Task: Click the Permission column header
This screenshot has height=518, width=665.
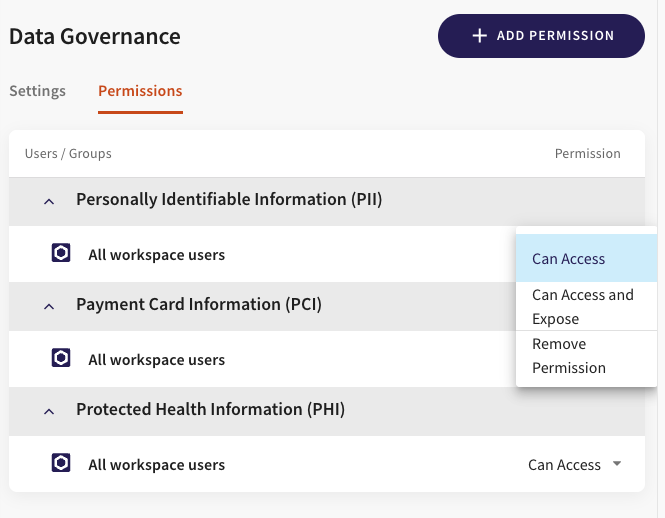Action: (x=587, y=154)
